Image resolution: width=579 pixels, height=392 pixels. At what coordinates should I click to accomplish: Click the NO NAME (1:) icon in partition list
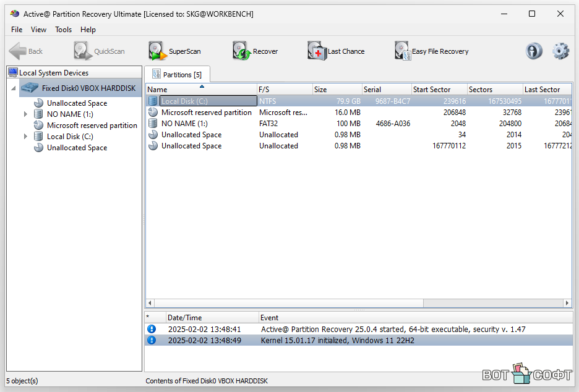pyautogui.click(x=153, y=123)
